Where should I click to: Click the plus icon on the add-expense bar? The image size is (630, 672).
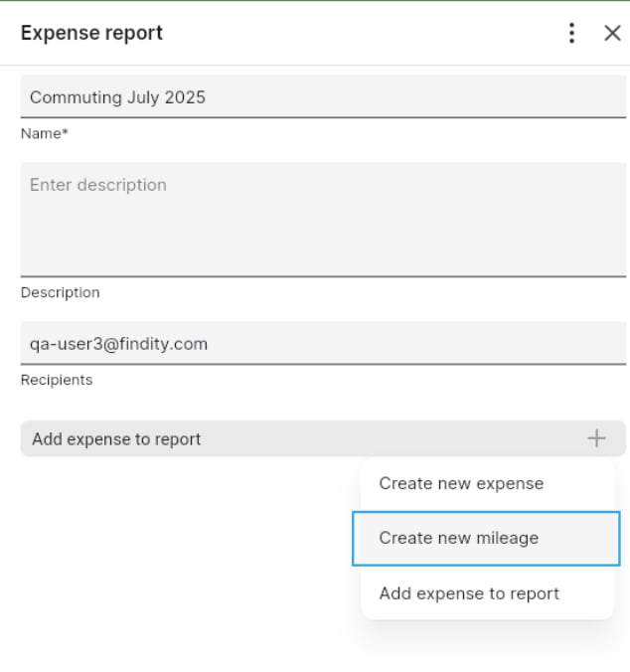(596, 438)
